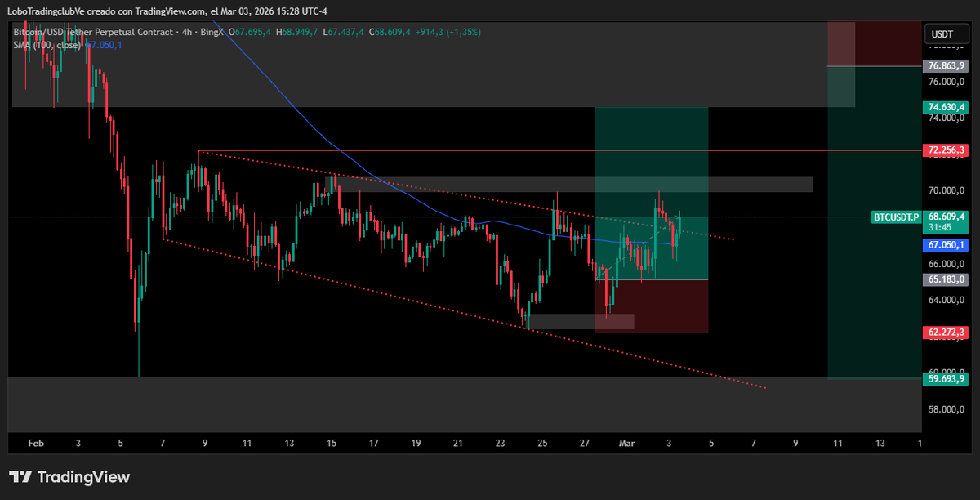Click the red 62.272,3 stop price label
This screenshot has height=500, width=980.
(946, 333)
